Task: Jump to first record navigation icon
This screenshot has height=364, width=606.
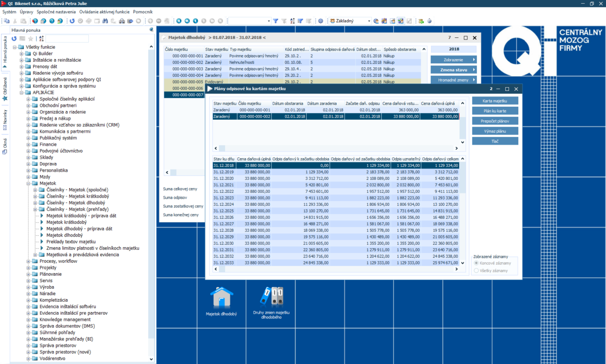Action: click(178, 21)
